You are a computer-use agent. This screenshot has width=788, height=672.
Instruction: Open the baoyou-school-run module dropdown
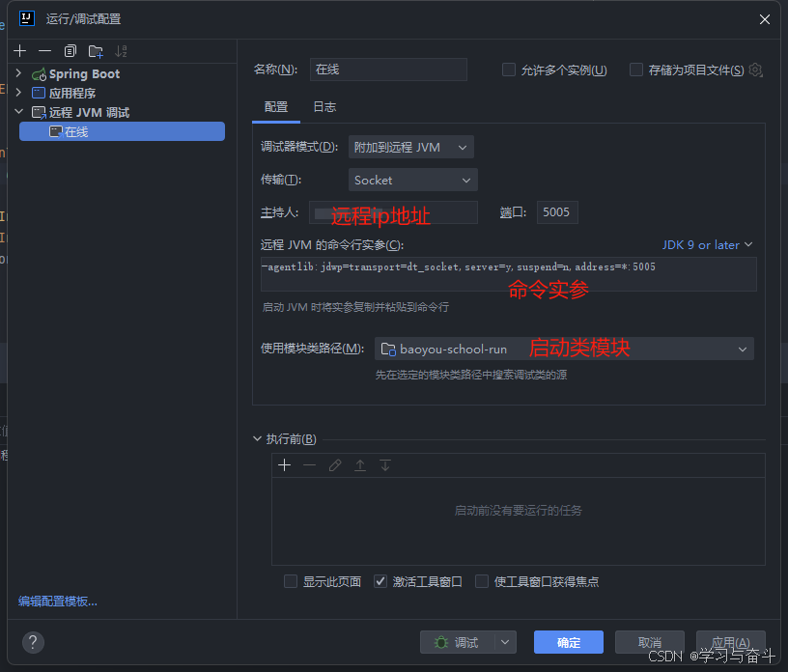click(743, 349)
